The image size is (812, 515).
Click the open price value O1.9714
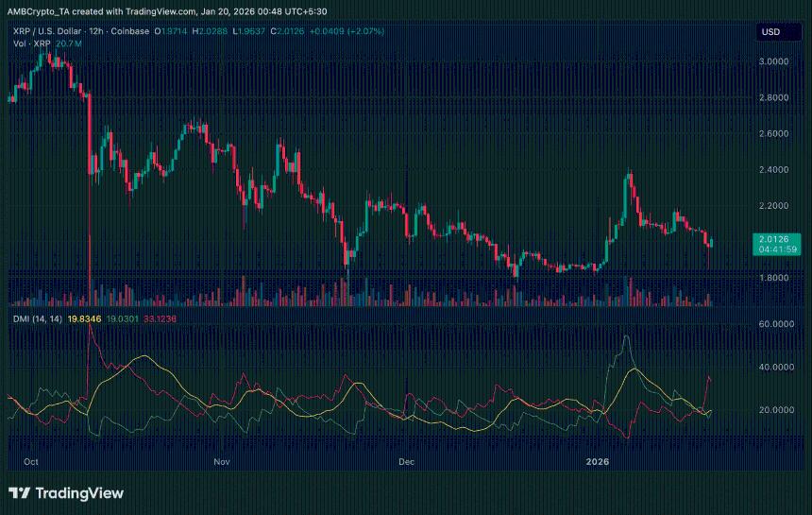170,31
